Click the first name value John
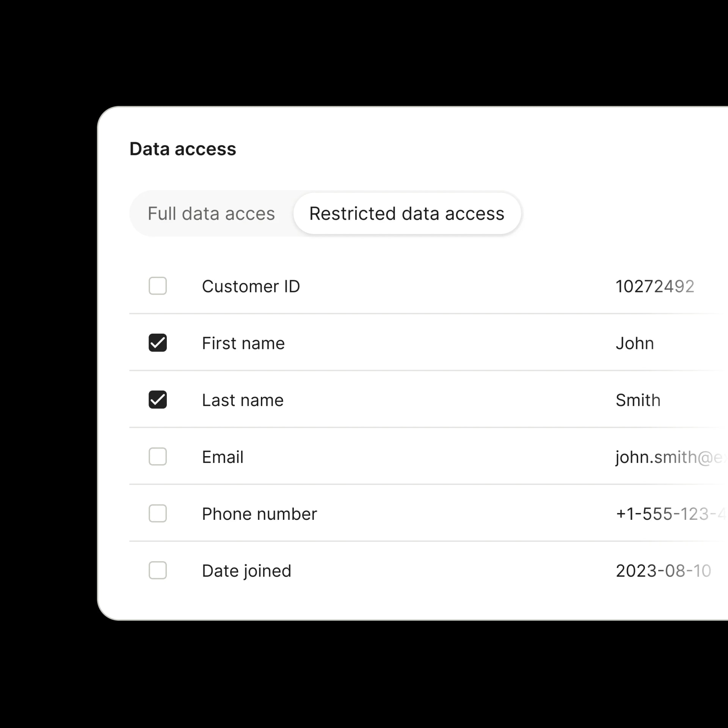Image resolution: width=728 pixels, height=728 pixels. pos(635,343)
